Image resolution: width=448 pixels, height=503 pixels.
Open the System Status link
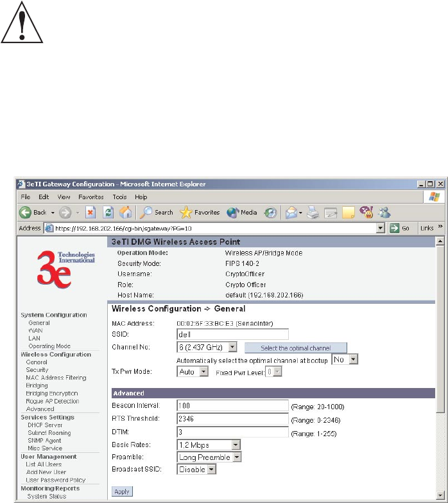(46, 496)
